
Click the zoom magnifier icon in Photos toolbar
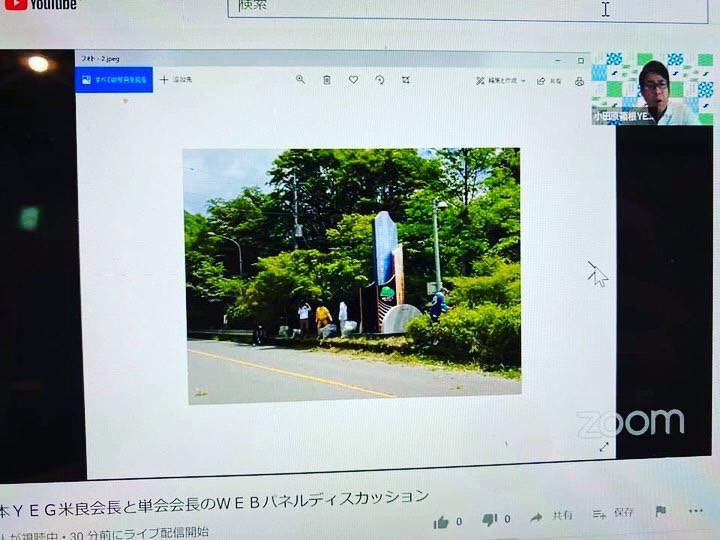300,79
